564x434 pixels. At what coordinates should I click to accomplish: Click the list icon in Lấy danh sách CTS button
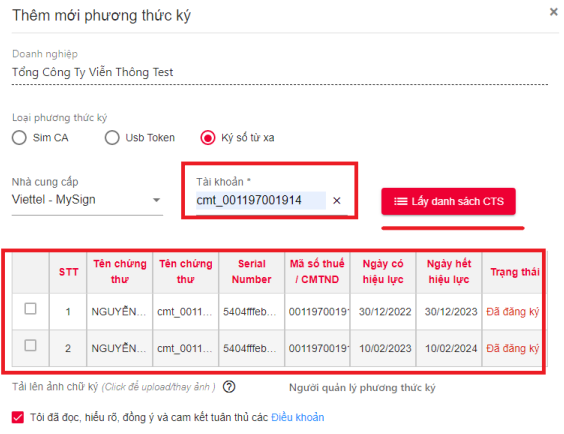[400, 201]
